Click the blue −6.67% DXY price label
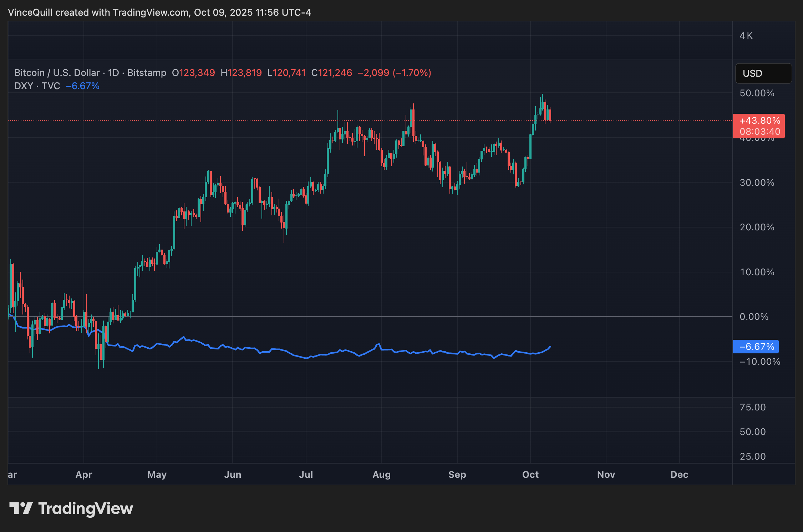Image resolution: width=803 pixels, height=532 pixels. coord(756,346)
